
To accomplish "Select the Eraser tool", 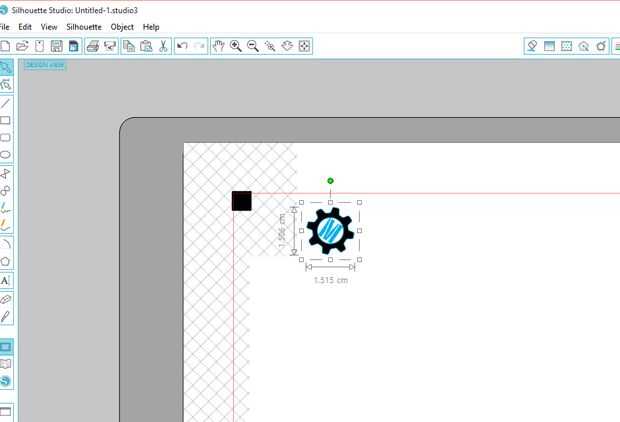I will [x=5, y=299].
